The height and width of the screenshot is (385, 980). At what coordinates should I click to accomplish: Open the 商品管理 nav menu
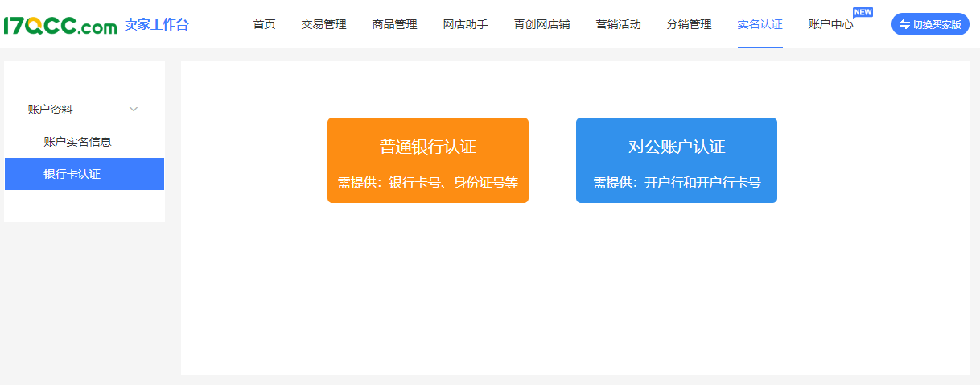tap(394, 24)
